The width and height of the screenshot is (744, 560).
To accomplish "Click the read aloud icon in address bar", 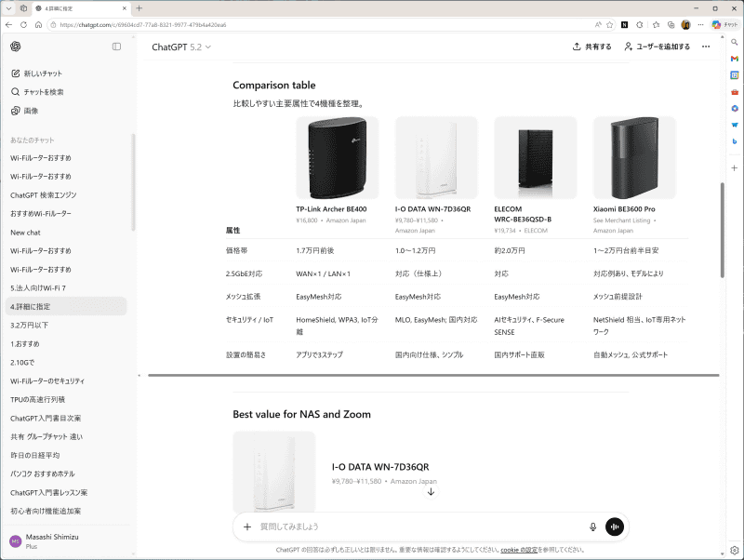I will [598, 25].
